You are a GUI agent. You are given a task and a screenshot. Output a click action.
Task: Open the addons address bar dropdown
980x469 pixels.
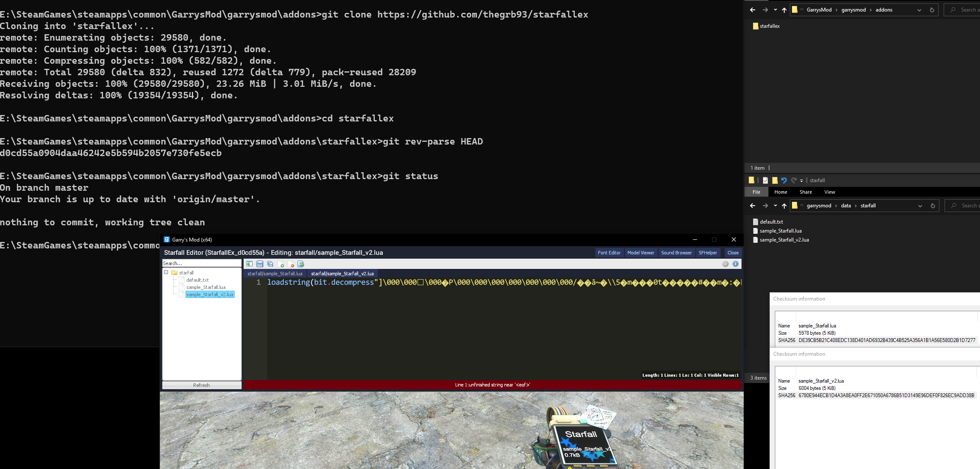click(x=919, y=9)
